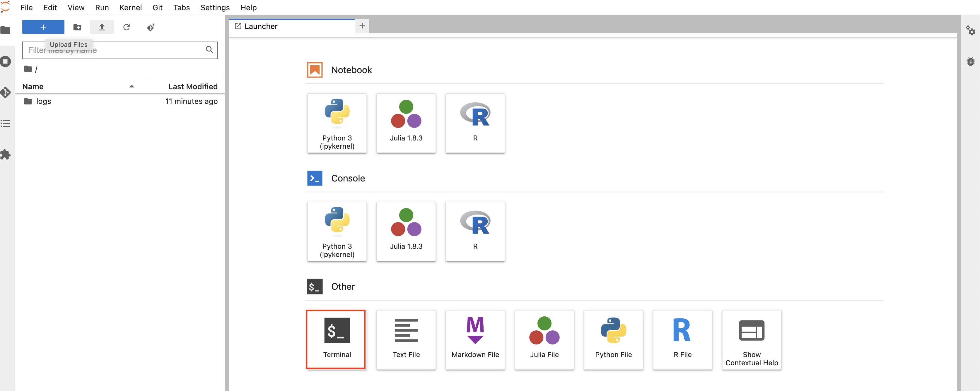The height and width of the screenshot is (391, 980).
Task: Sort files by Last Modified column
Action: click(x=192, y=87)
